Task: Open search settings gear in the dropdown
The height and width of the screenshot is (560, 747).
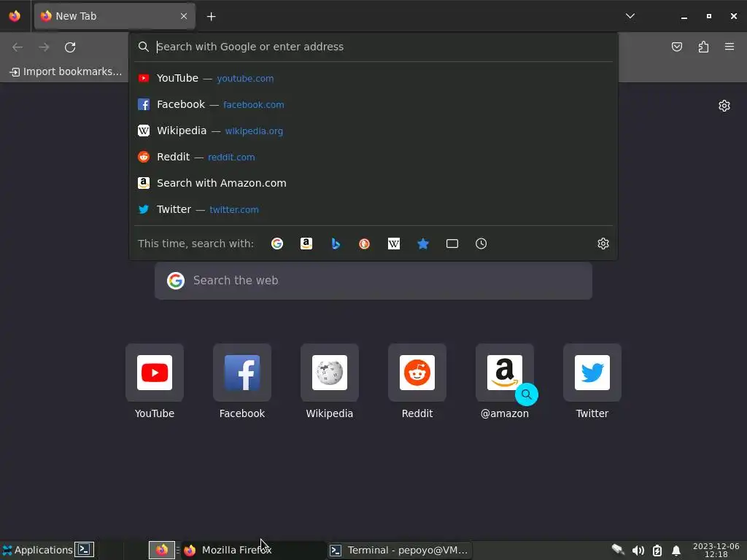Action: 603,244
